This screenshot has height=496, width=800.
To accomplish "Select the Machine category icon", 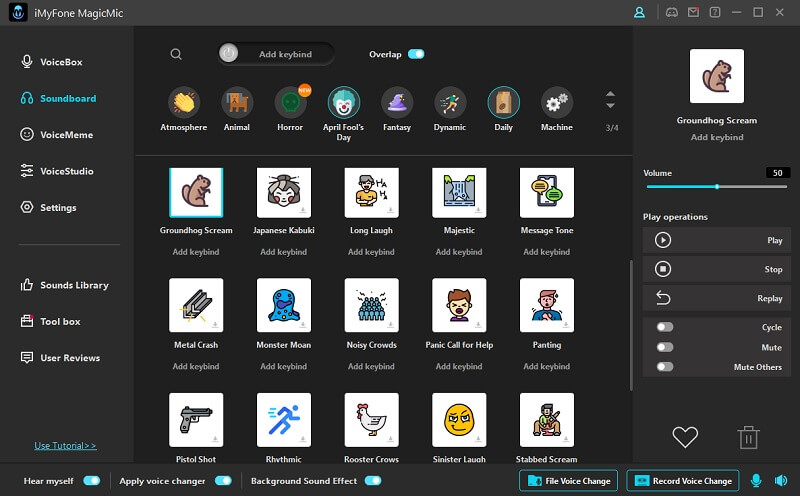I will click(557, 103).
